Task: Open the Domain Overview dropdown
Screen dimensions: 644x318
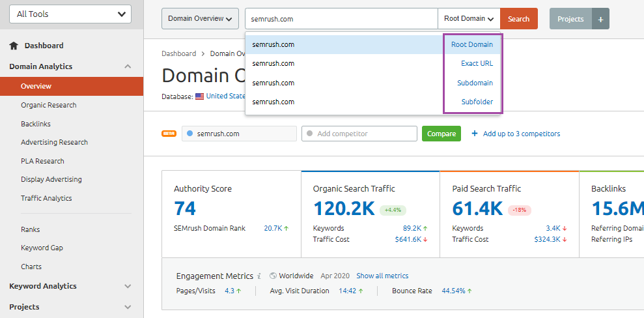Action: tap(200, 18)
